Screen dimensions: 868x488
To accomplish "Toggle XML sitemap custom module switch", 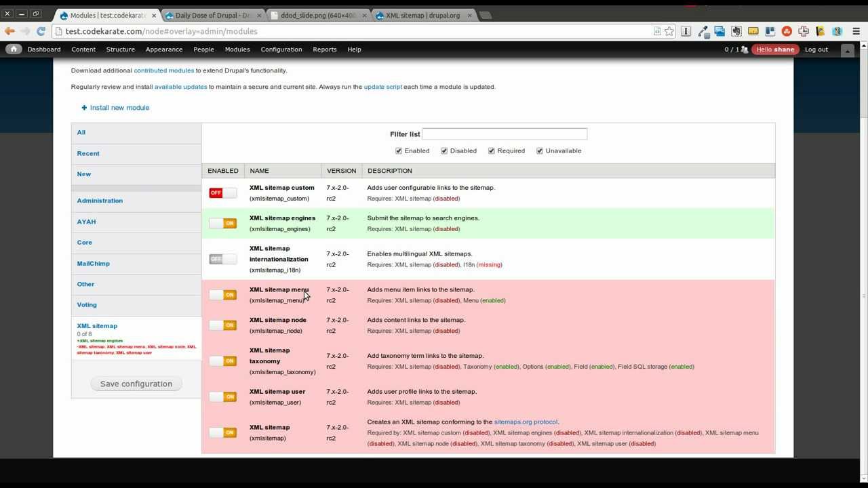I will (222, 193).
